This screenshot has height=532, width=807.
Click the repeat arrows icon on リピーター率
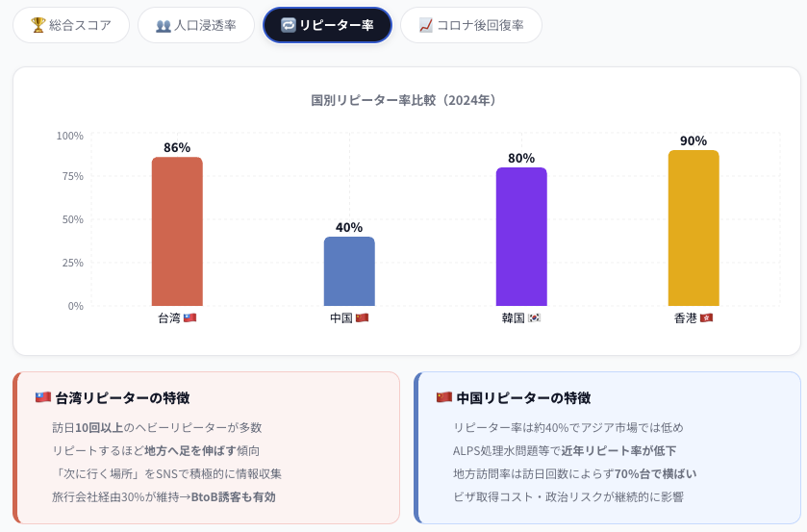[288, 25]
